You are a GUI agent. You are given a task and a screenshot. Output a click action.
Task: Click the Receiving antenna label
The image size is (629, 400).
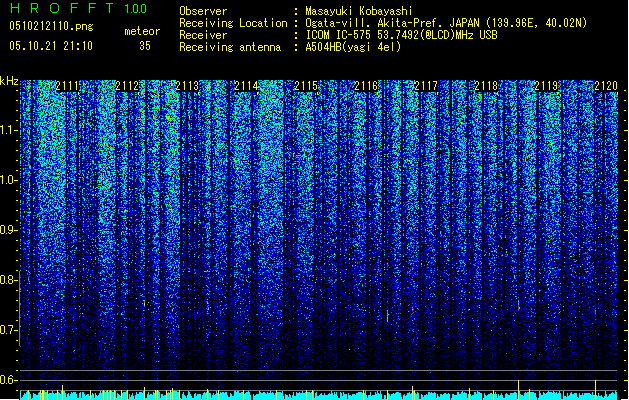pyautogui.click(x=230, y=47)
